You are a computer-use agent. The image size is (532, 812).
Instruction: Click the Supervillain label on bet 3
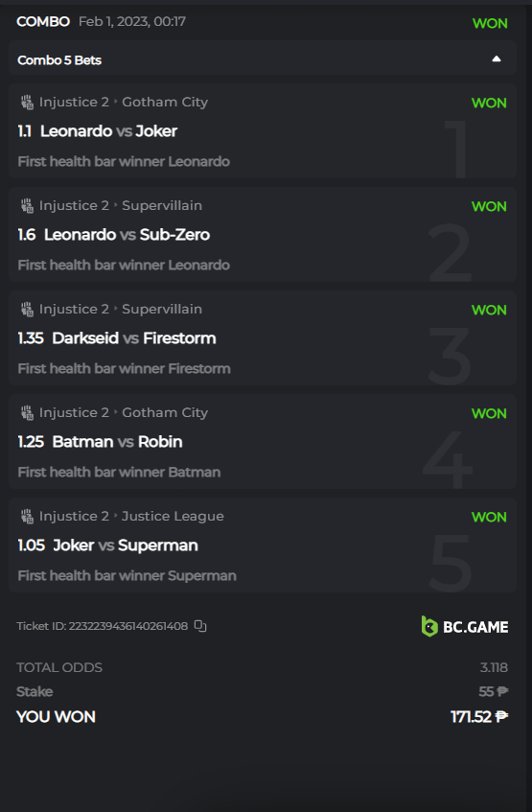(x=162, y=309)
